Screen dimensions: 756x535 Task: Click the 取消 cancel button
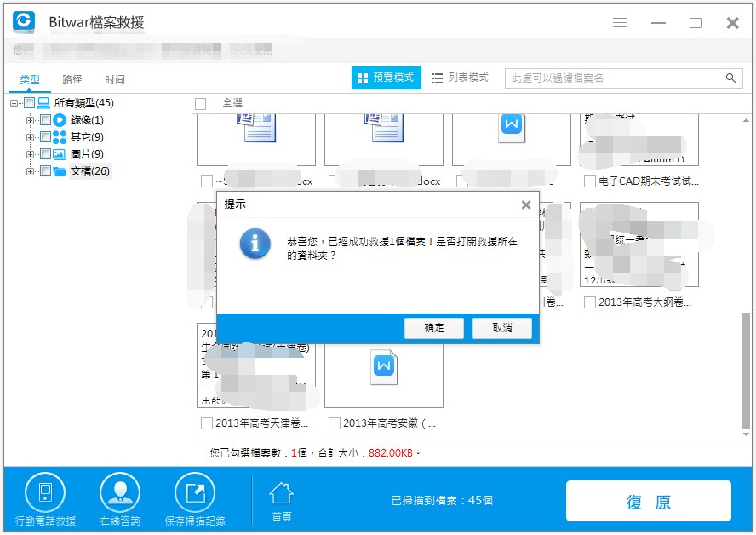click(502, 328)
